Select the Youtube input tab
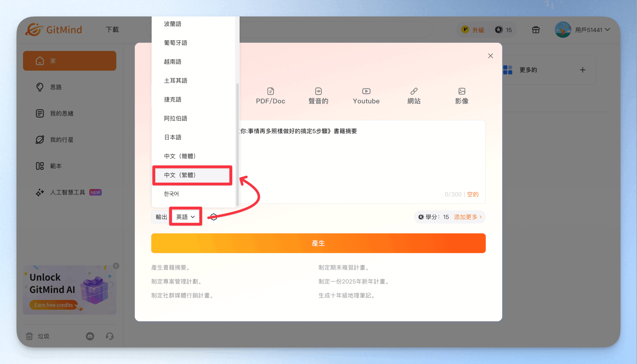 [x=366, y=96]
